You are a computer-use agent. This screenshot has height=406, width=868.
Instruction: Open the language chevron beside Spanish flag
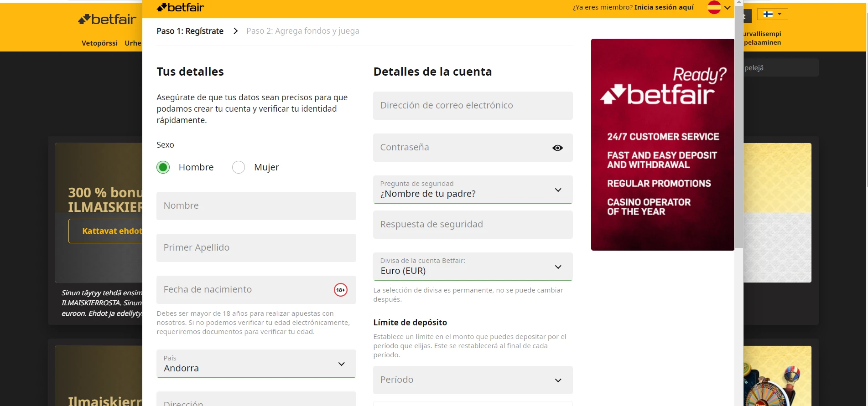click(x=727, y=8)
